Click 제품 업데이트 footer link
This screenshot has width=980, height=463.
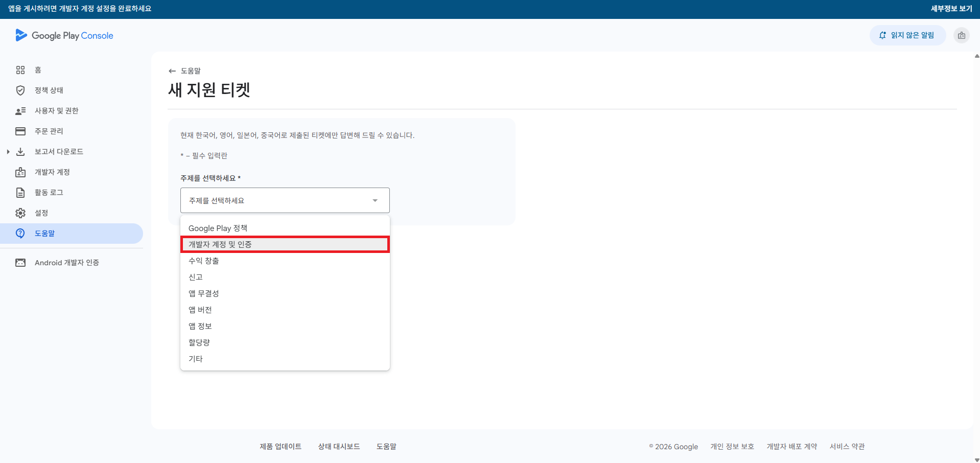(x=281, y=447)
